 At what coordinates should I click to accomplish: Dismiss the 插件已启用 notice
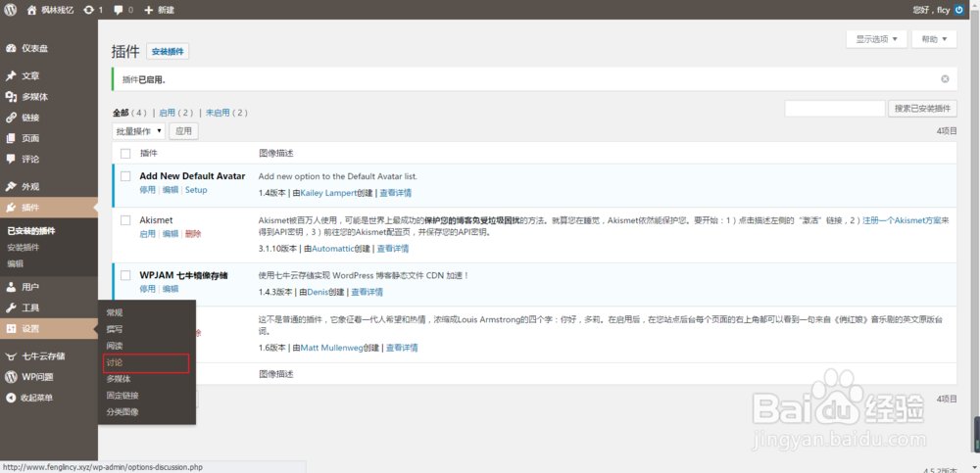click(945, 79)
